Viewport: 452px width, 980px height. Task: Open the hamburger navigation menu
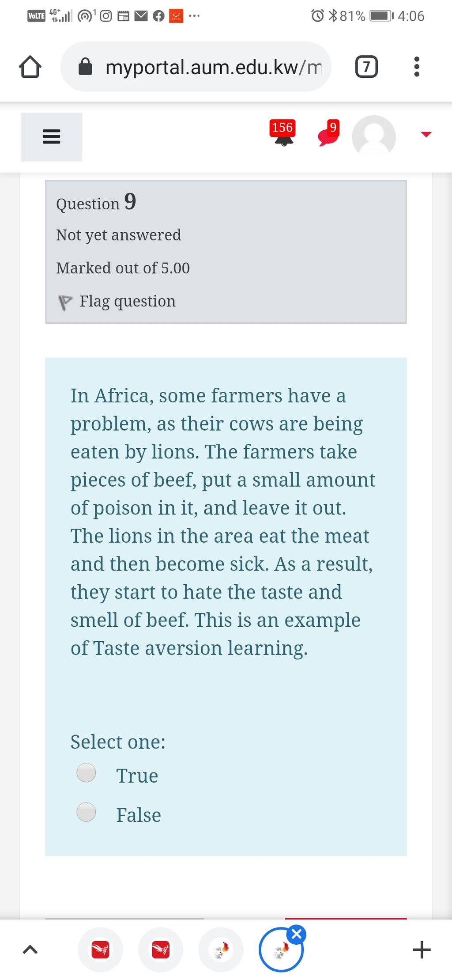click(x=51, y=136)
